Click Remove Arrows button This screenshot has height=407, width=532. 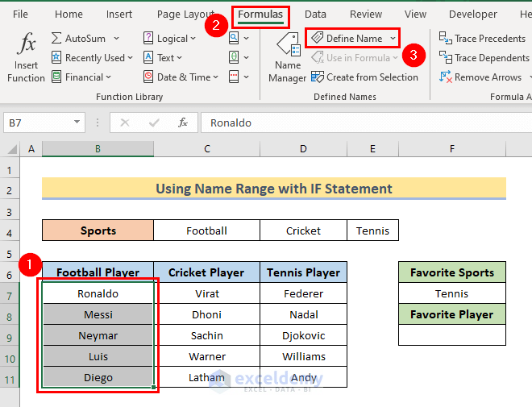[x=481, y=77]
